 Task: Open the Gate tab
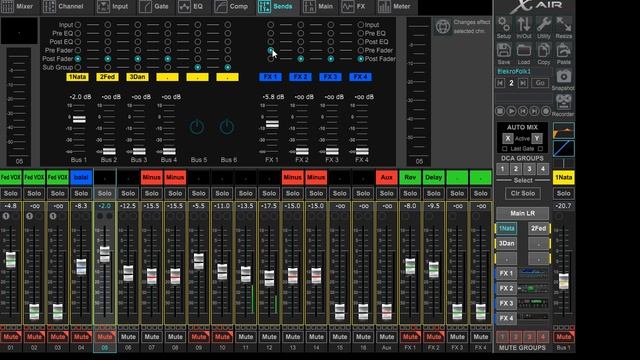[x=154, y=6]
